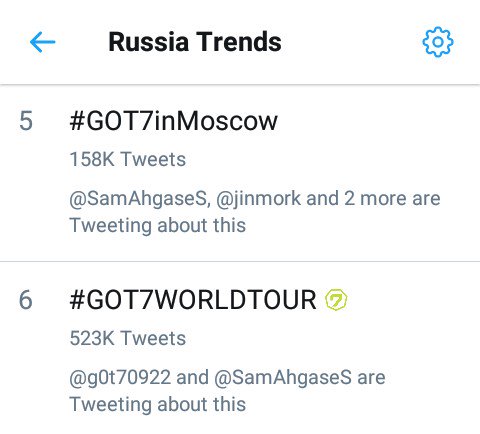Tap the 158K Tweets count
Viewport: 480px width, 434px height.
(x=128, y=159)
